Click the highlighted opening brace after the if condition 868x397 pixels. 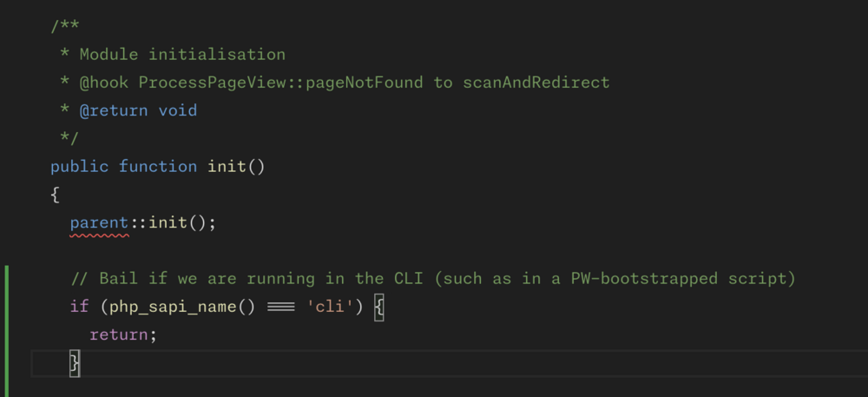click(x=378, y=307)
